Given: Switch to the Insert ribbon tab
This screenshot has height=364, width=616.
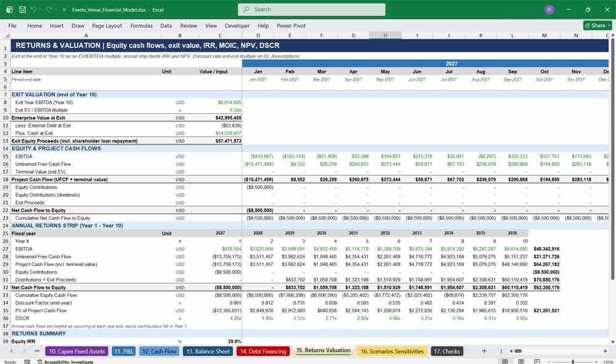Looking at the screenshot, I should coord(57,25).
